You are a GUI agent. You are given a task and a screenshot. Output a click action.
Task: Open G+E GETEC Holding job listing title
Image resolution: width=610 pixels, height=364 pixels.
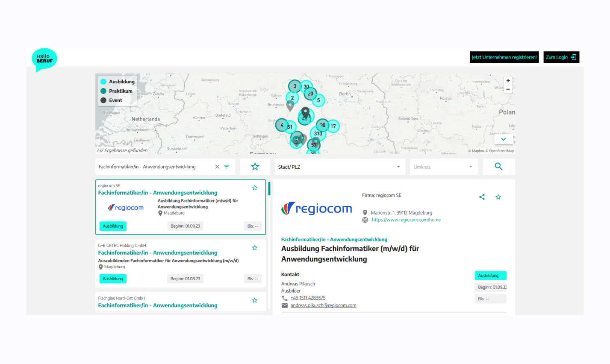click(x=158, y=252)
